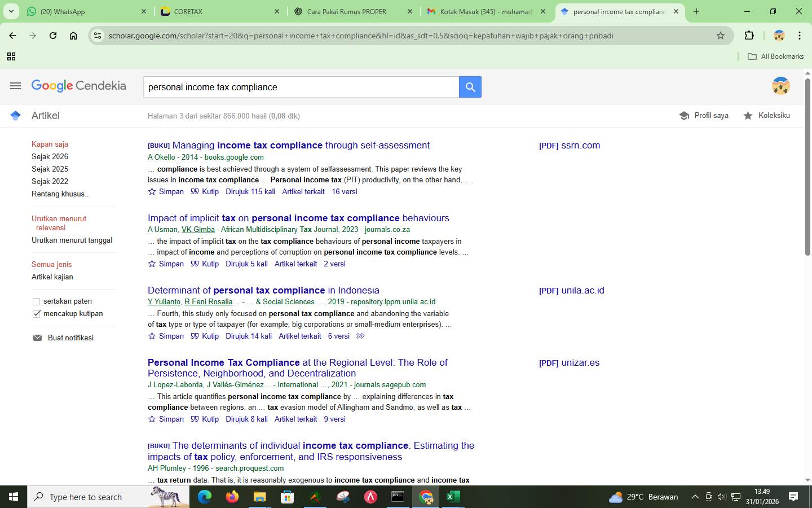Open the unila.ac.id PDF link

click(x=572, y=290)
